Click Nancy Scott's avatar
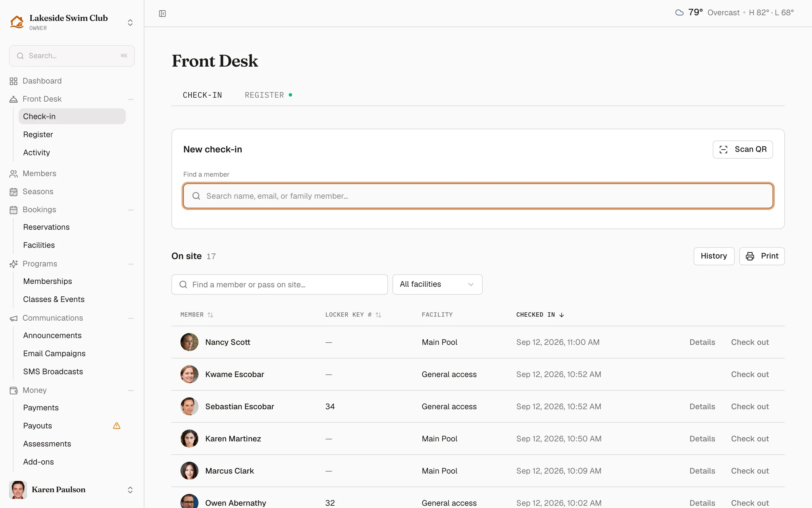Image resolution: width=812 pixels, height=508 pixels. tap(189, 342)
